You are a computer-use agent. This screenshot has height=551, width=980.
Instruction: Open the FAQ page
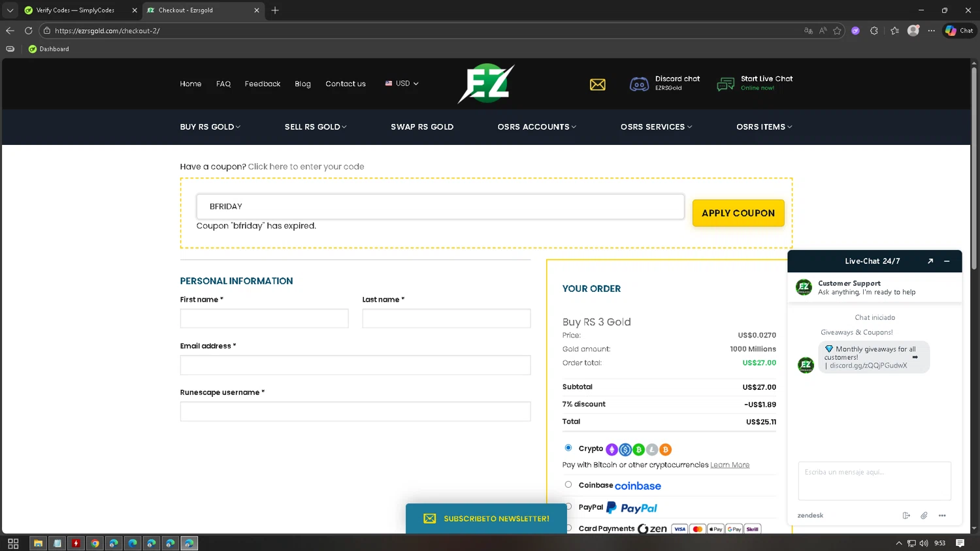point(223,84)
